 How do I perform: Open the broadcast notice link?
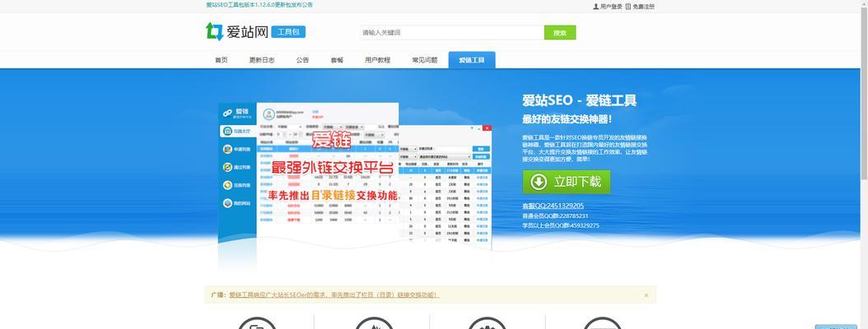tap(334, 294)
